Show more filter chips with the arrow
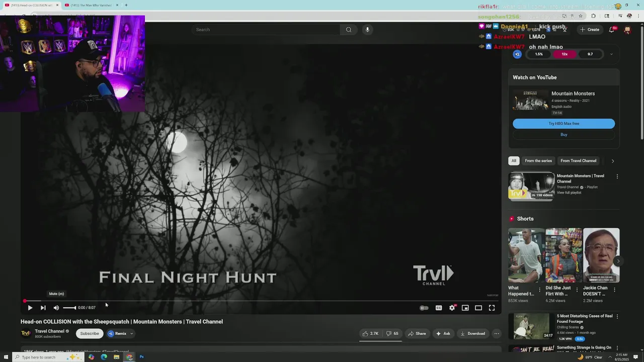Image resolution: width=644 pixels, height=362 pixels. (x=612, y=161)
